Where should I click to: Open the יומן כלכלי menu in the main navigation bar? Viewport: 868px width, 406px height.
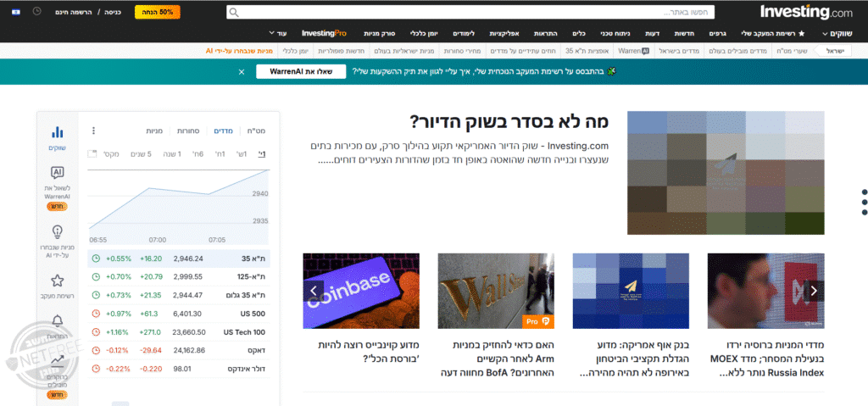pyautogui.click(x=424, y=33)
